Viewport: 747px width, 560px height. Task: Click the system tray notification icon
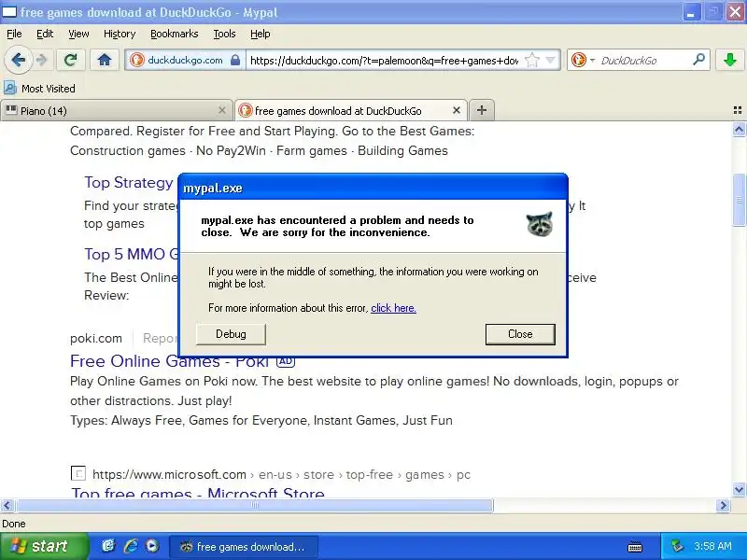(x=677, y=546)
